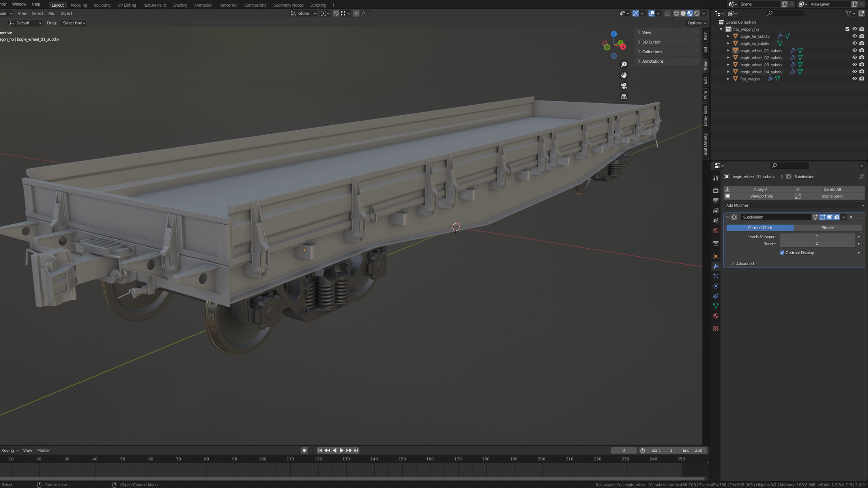The width and height of the screenshot is (868, 488).
Task: Switch to the Modeling workspace tab
Action: coord(79,5)
